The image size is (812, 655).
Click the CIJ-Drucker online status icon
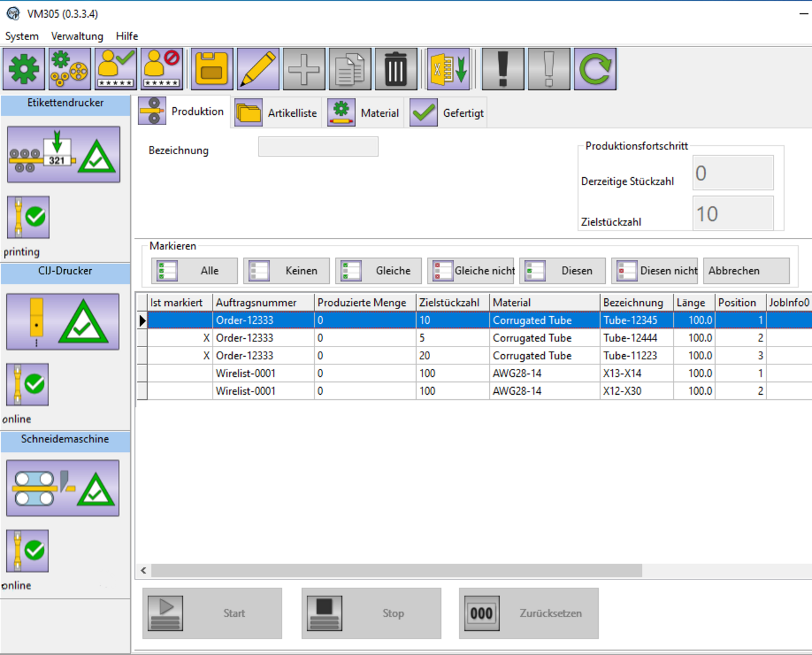click(x=27, y=385)
